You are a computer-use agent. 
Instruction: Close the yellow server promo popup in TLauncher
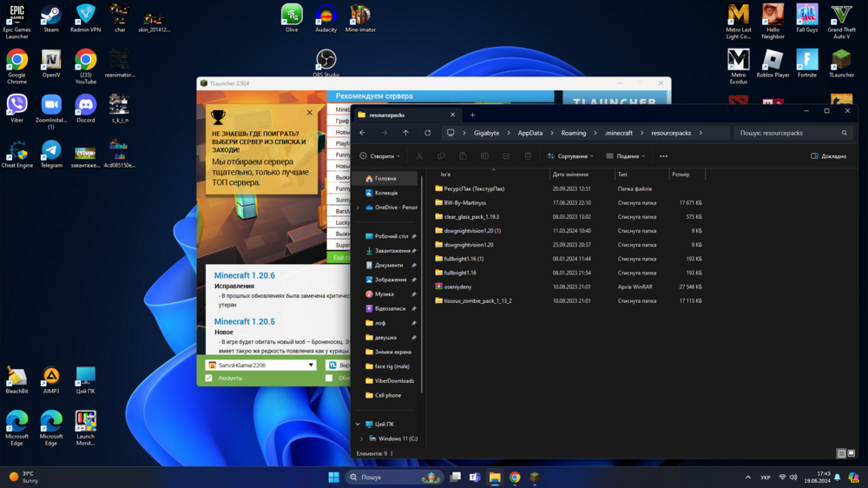tap(310, 112)
